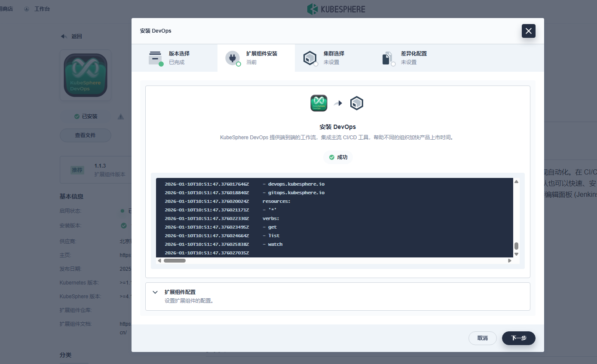597x364 pixels.
Task: Click the green check icon beside 成功
Action: [332, 157]
